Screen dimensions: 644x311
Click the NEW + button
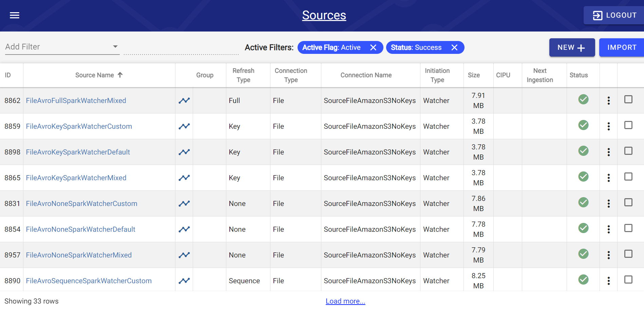(x=572, y=47)
